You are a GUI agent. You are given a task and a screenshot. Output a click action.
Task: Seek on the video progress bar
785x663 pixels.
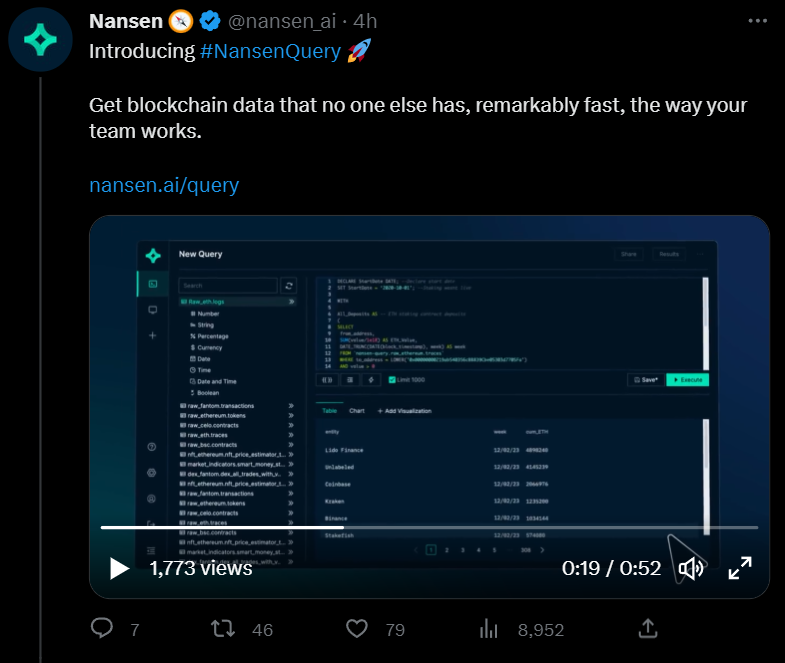(429, 527)
